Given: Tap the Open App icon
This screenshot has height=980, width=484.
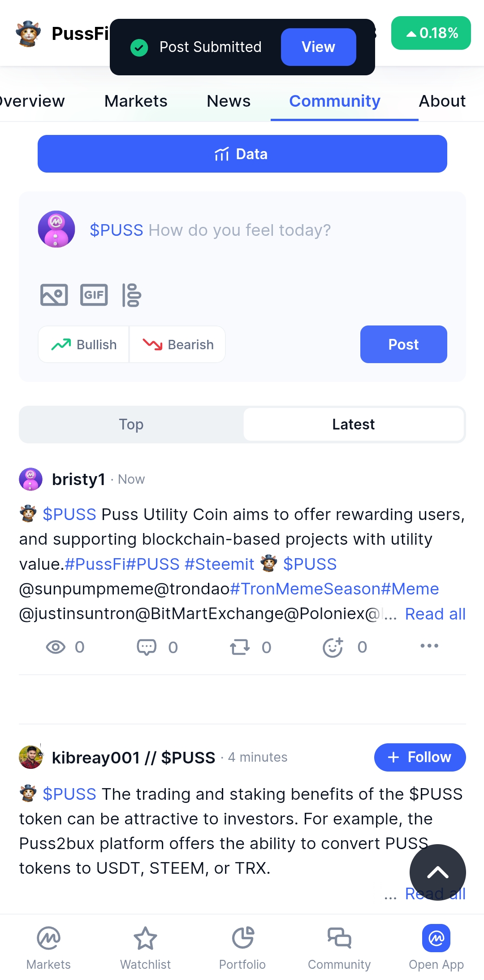Looking at the screenshot, I should click(x=436, y=938).
